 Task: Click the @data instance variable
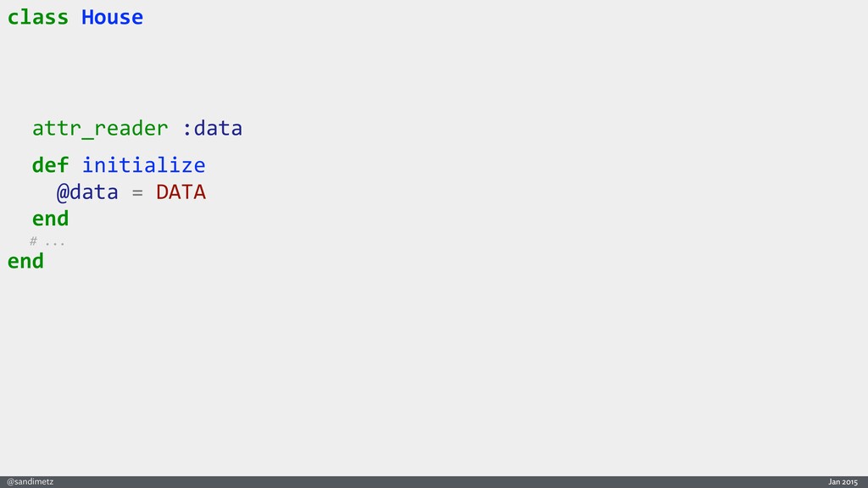click(x=87, y=192)
